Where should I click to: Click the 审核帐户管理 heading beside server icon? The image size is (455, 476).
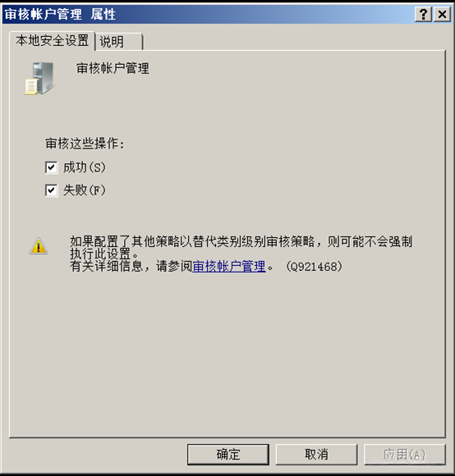pyautogui.click(x=113, y=68)
